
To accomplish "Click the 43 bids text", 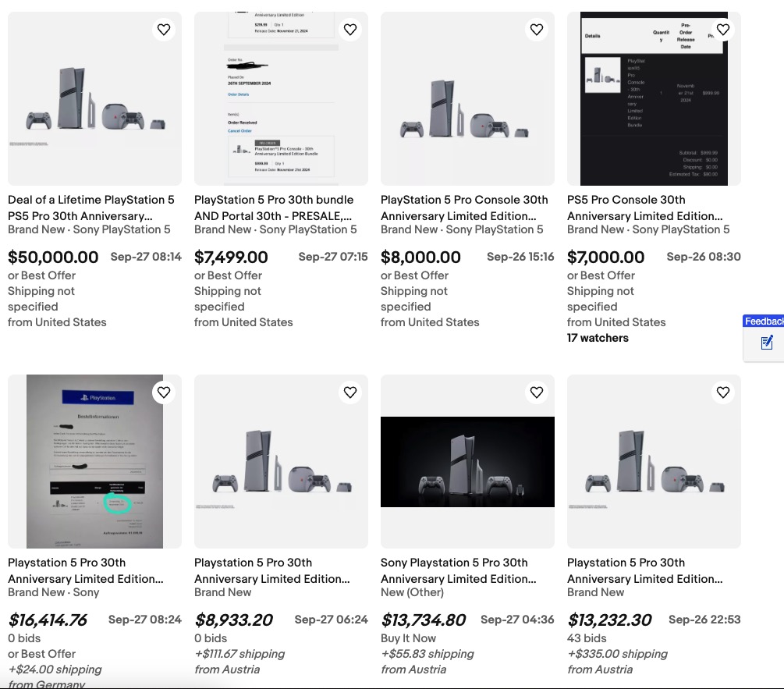I will tap(587, 638).
